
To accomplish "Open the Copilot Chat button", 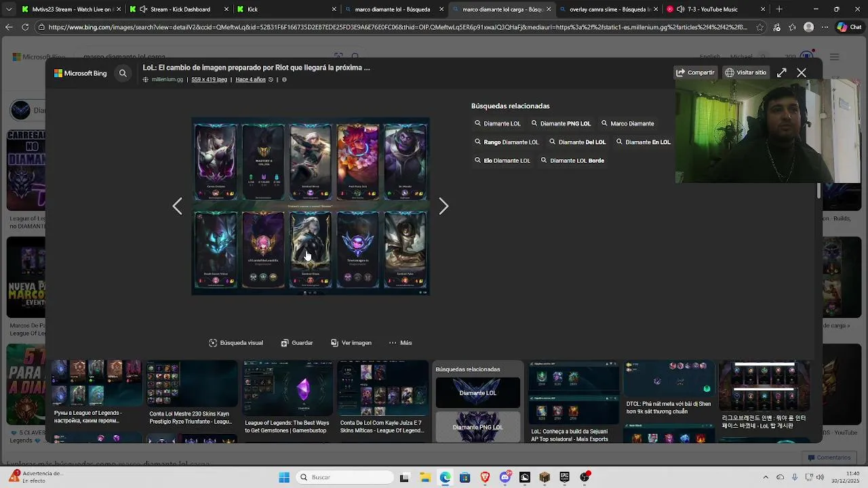I will click(849, 27).
